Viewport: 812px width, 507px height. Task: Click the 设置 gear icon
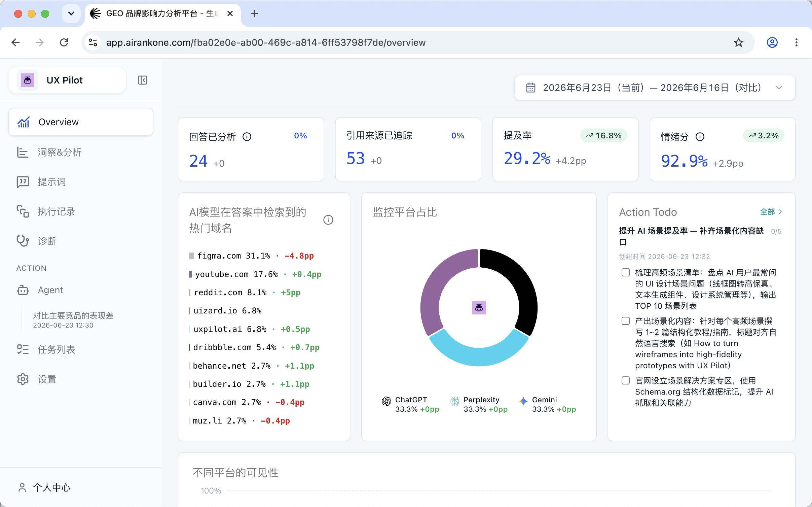[23, 379]
